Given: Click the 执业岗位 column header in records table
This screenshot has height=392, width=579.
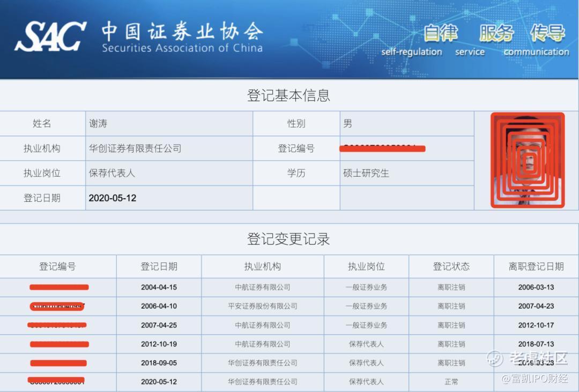Looking at the screenshot, I should tap(366, 266).
